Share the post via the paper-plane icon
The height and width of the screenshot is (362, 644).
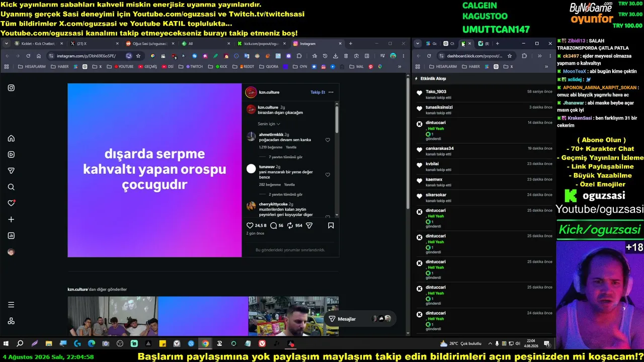(309, 225)
